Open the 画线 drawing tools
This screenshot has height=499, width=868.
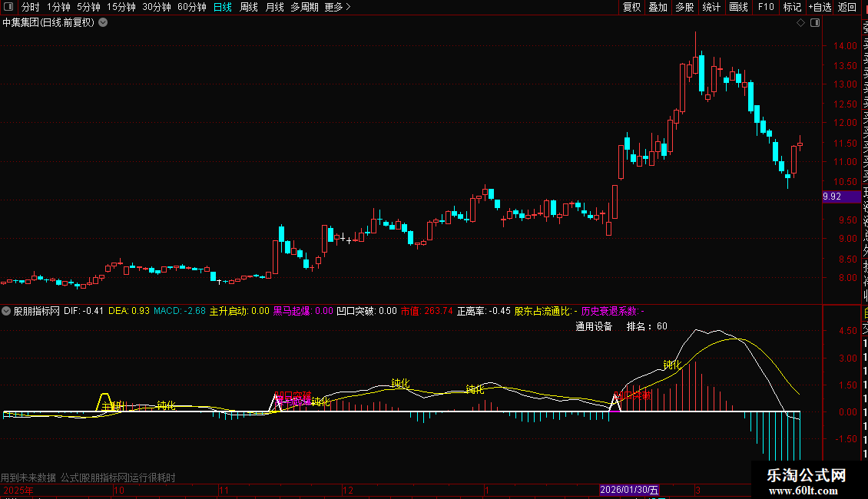pos(738,7)
